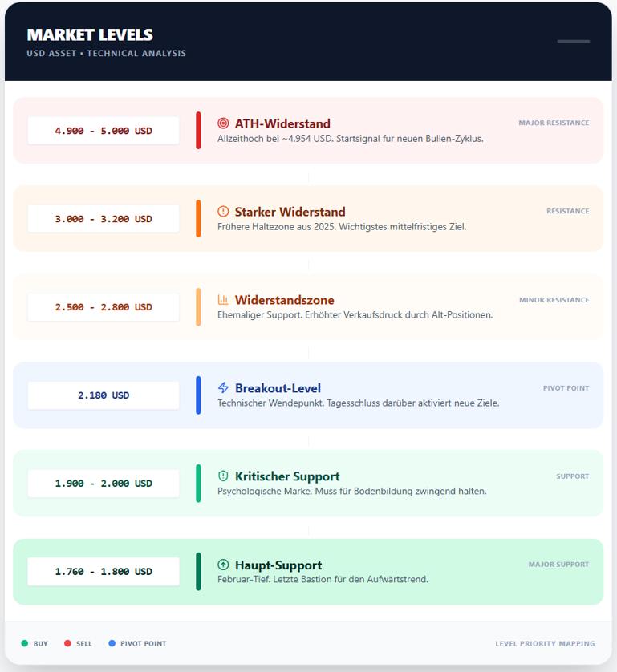Click the lightning bolt icon beside Breakout-Level
The image size is (617, 672).
223,388
